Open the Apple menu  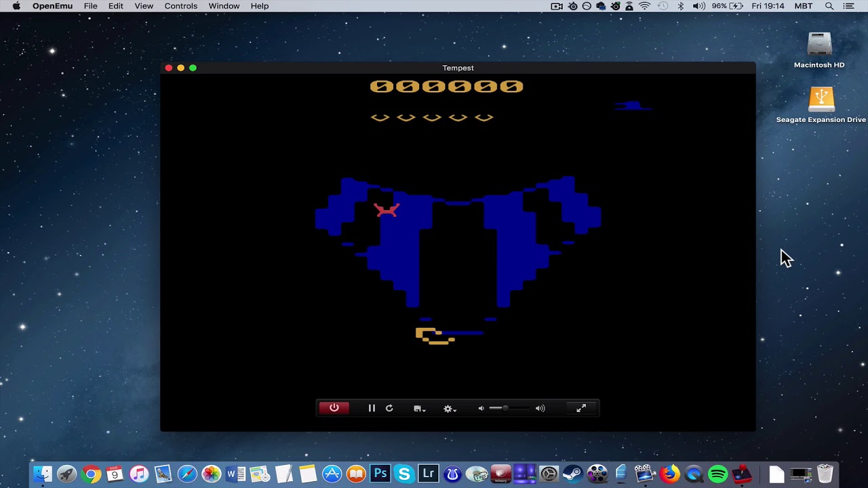click(16, 6)
